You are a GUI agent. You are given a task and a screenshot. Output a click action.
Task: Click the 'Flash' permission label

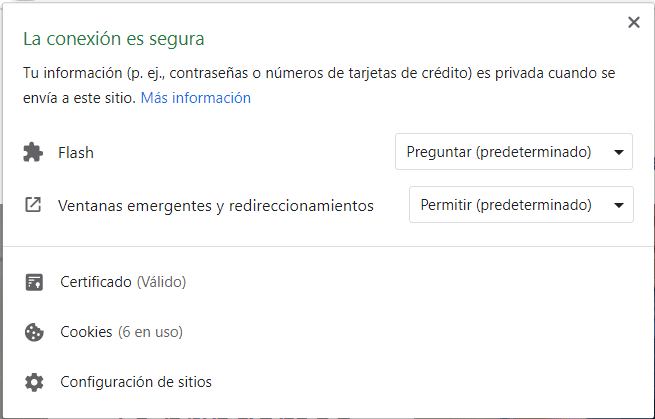pos(76,153)
